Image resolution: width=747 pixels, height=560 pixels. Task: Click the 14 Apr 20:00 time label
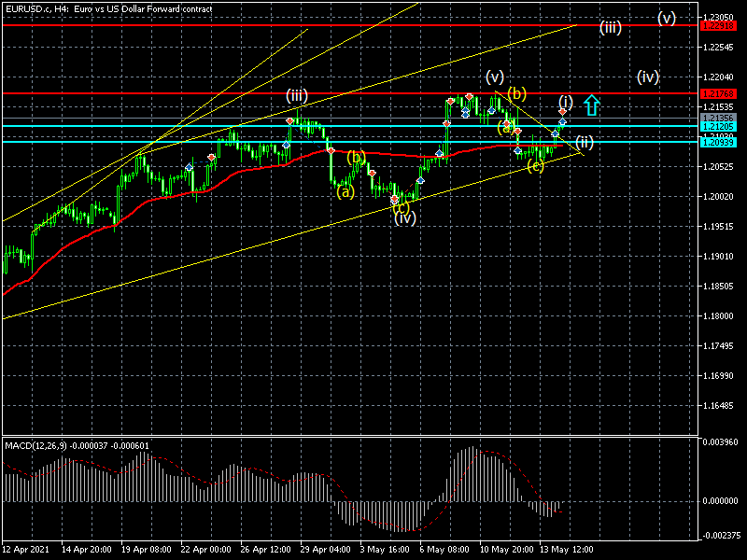click(87, 550)
